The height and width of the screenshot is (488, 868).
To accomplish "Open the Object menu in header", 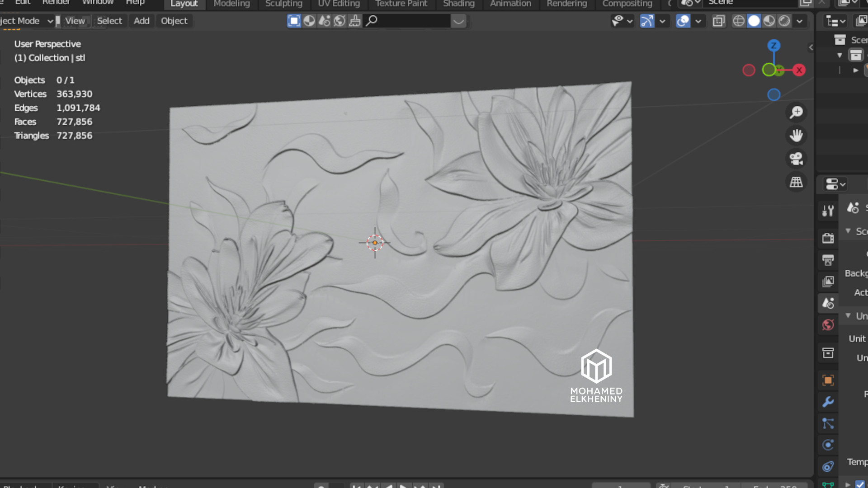I will click(x=174, y=21).
